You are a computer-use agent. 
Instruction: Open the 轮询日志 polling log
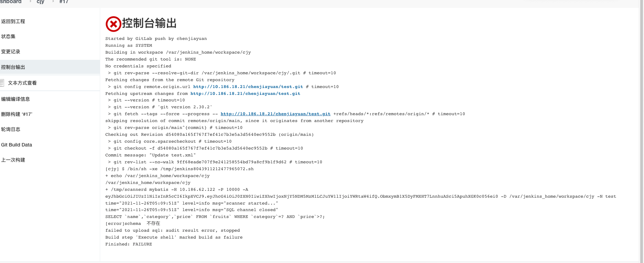pyautogui.click(x=10, y=129)
